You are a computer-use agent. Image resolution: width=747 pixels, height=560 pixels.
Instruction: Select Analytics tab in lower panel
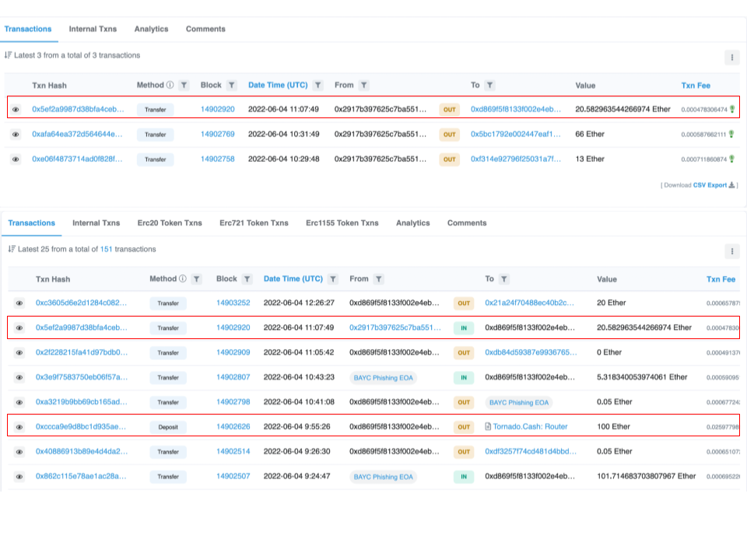click(x=413, y=223)
